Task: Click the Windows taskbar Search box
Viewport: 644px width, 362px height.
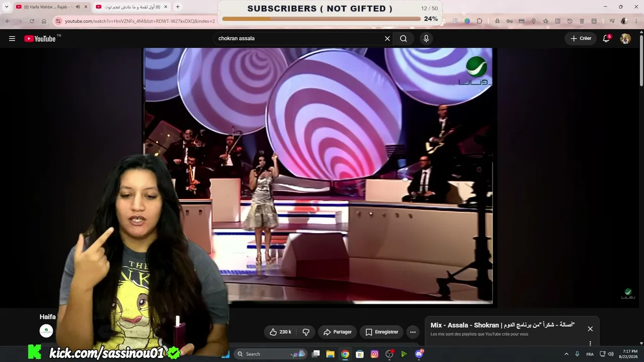Action: [x=271, y=354]
